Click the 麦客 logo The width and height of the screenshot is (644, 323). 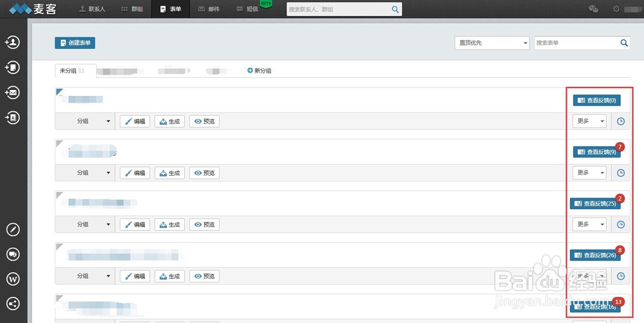pyautogui.click(x=33, y=9)
